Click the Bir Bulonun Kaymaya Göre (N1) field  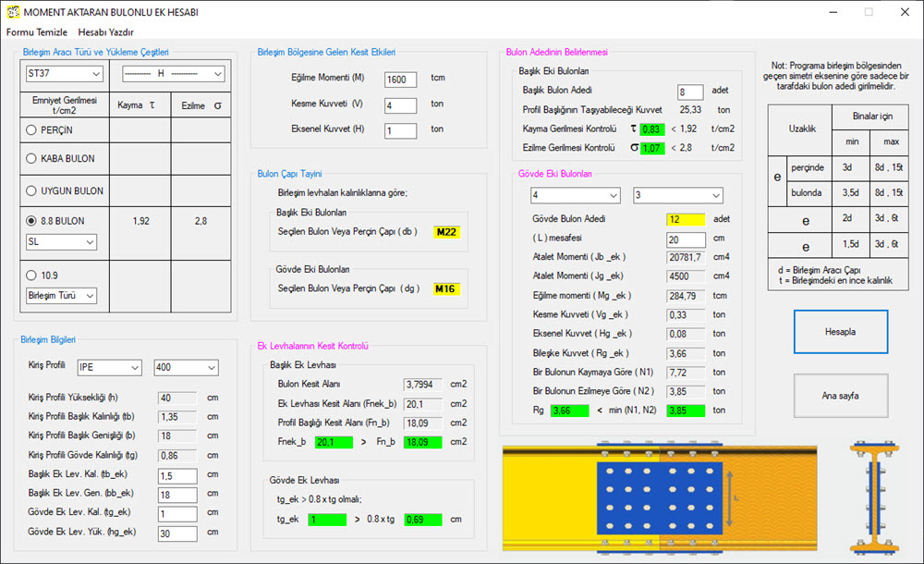(x=686, y=373)
